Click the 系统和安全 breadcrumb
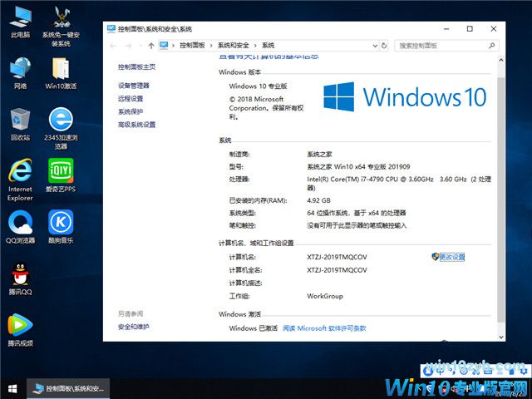 [233, 46]
